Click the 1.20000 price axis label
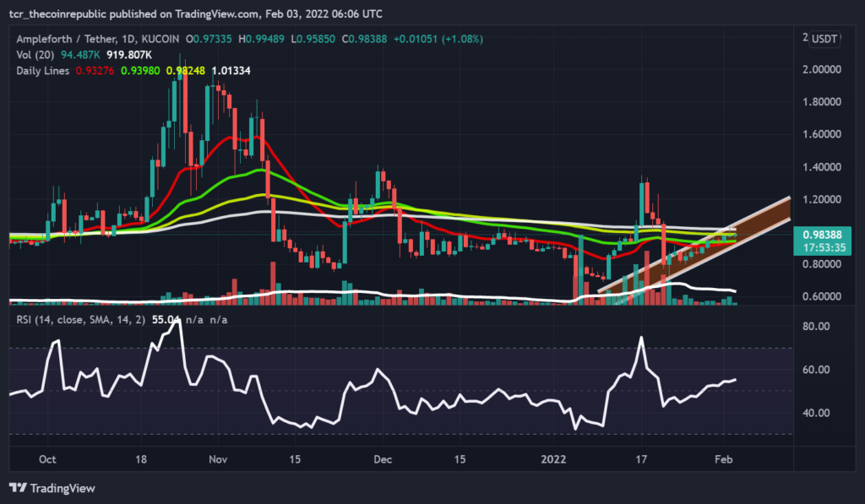 point(821,199)
